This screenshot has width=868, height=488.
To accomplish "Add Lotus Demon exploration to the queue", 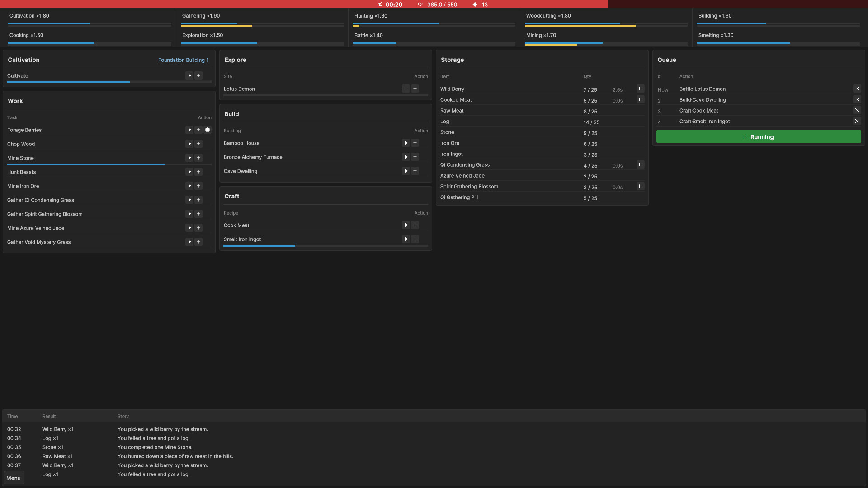I will point(415,89).
